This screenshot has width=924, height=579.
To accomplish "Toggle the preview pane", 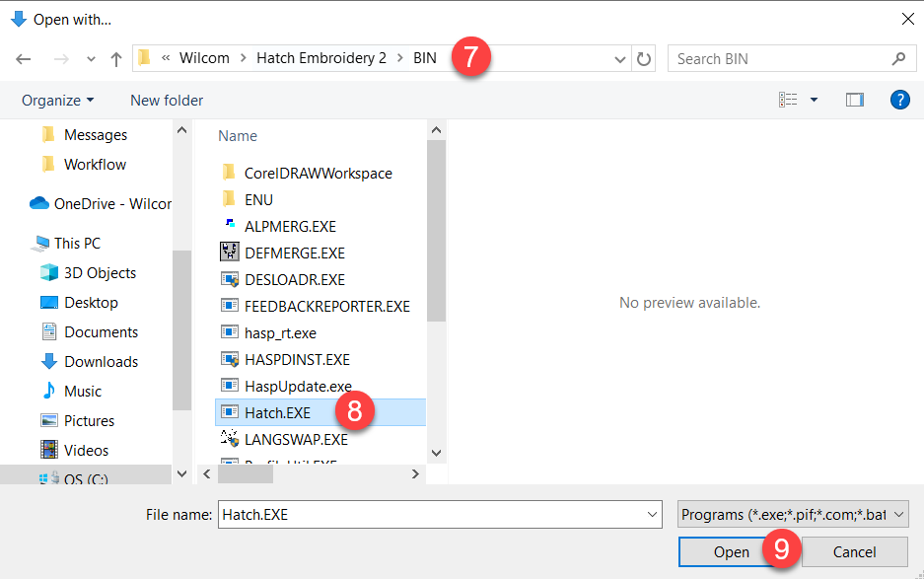I will (854, 101).
